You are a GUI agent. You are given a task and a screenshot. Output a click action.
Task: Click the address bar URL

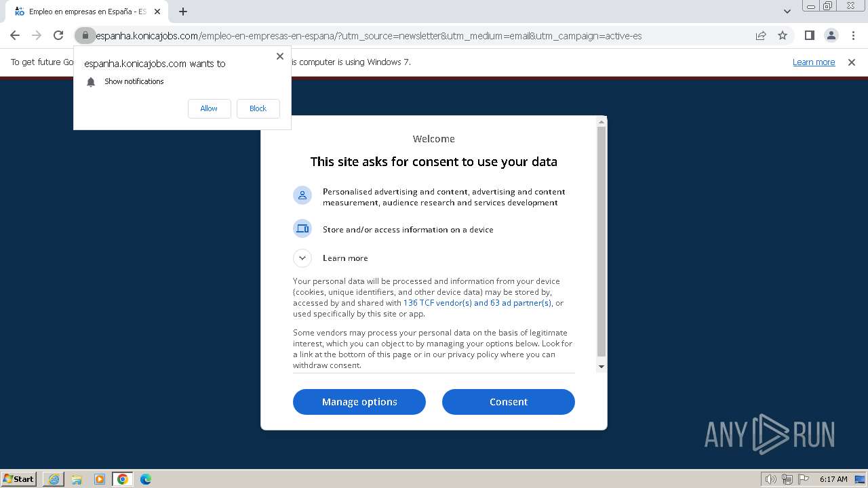click(x=368, y=36)
